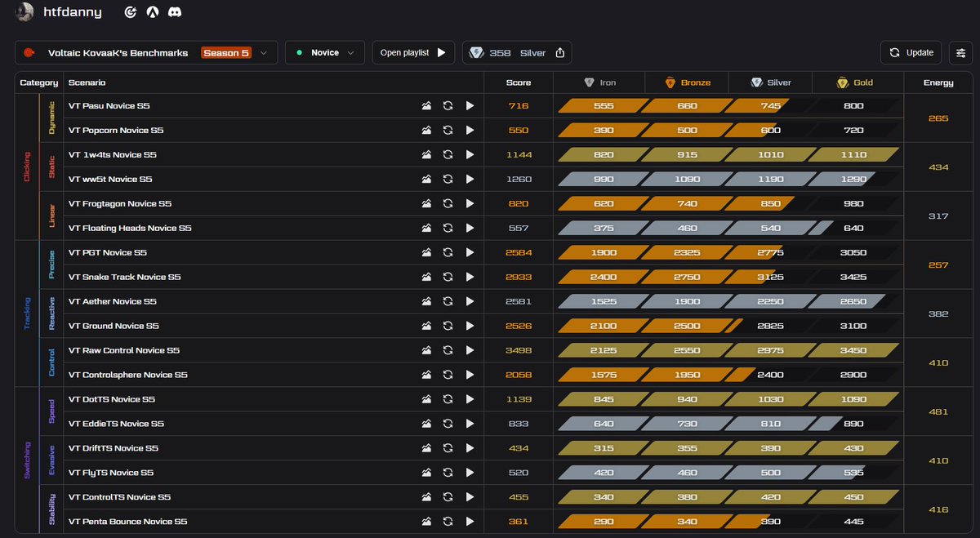Screen dimensions: 980x538
Task: Click the Gold rank column header
Action: (855, 82)
